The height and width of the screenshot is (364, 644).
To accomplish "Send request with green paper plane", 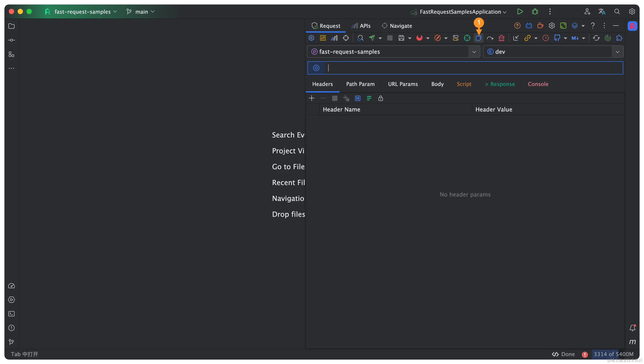I will tap(372, 38).
